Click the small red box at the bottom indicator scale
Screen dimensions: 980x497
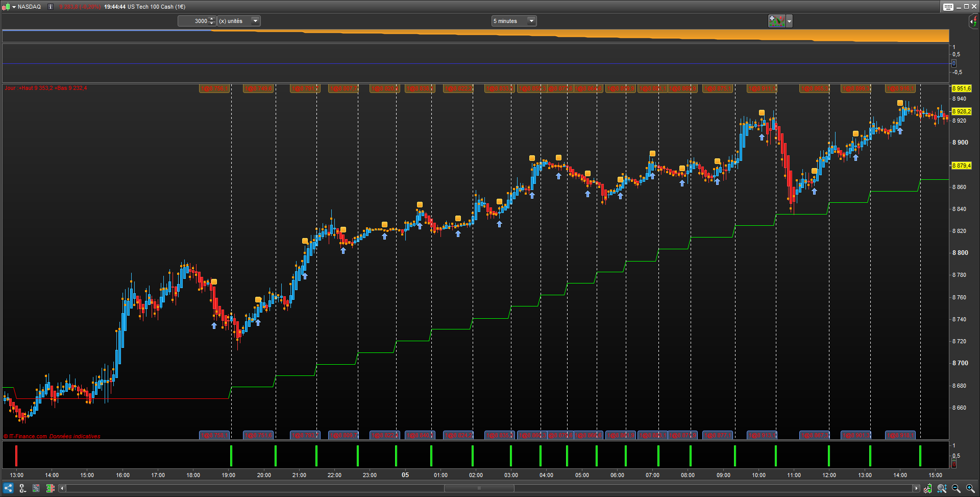(x=954, y=464)
